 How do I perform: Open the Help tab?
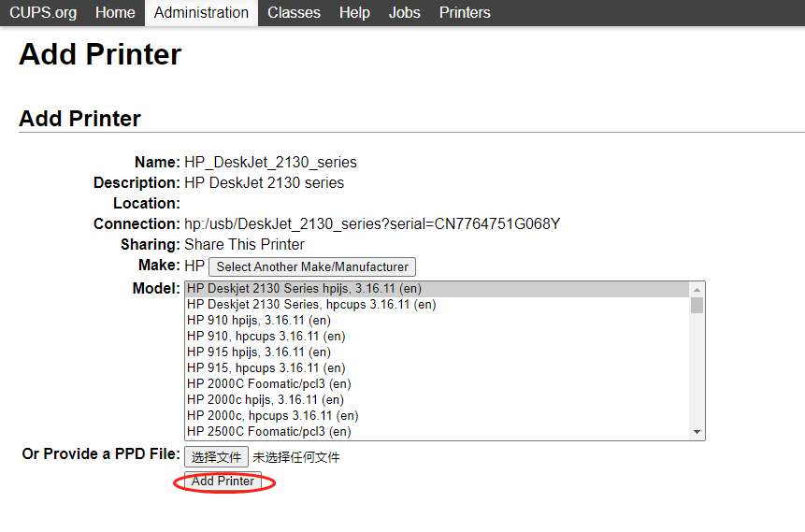tap(354, 12)
